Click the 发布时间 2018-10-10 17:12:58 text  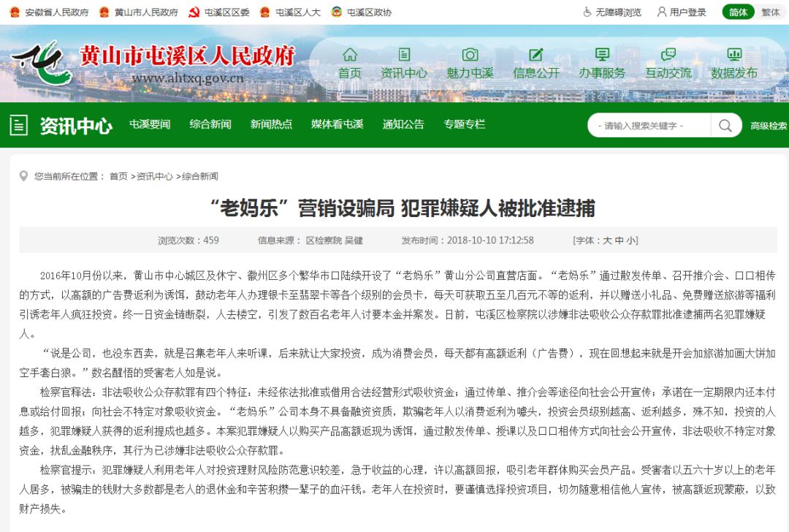(468, 240)
